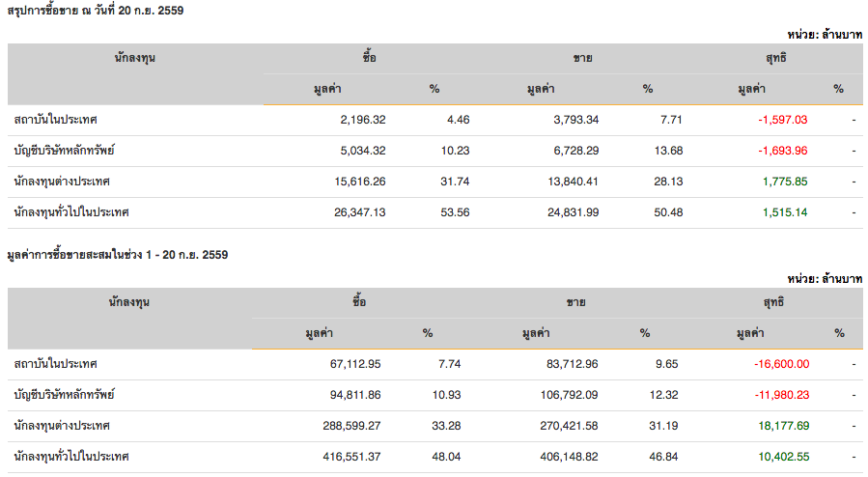
Task: Click บัญชีบริษัทหลักทรัพย์ row label in the bottom table
Action: 65,395
